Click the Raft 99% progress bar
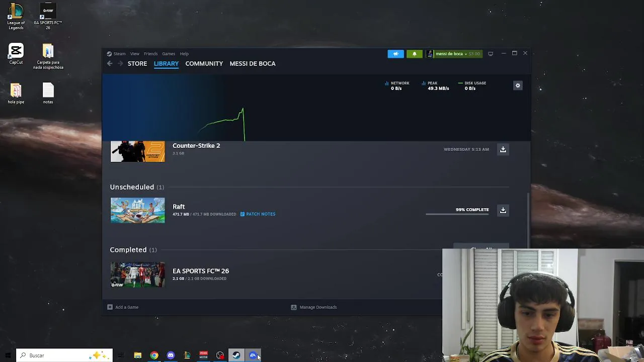The height and width of the screenshot is (362, 644). coord(457,214)
